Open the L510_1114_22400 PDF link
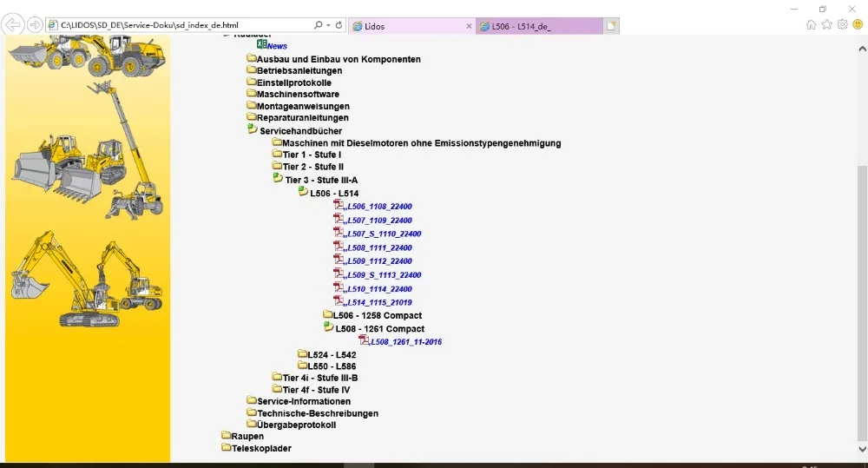This screenshot has height=468, width=868. [x=380, y=289]
